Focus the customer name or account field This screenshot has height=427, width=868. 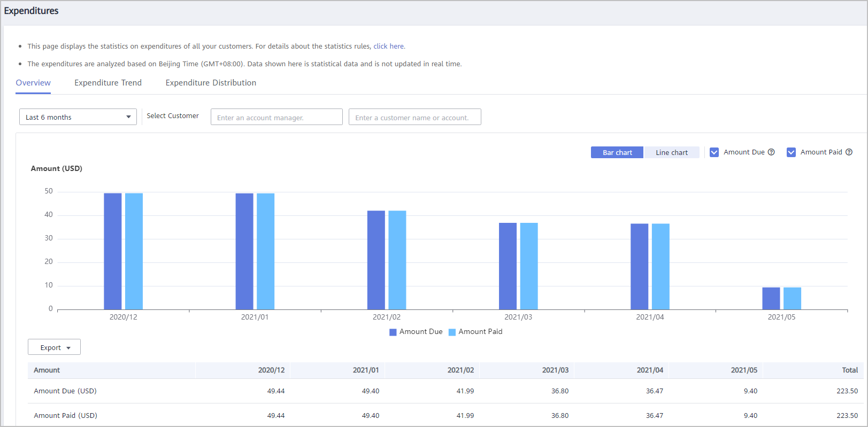click(414, 117)
